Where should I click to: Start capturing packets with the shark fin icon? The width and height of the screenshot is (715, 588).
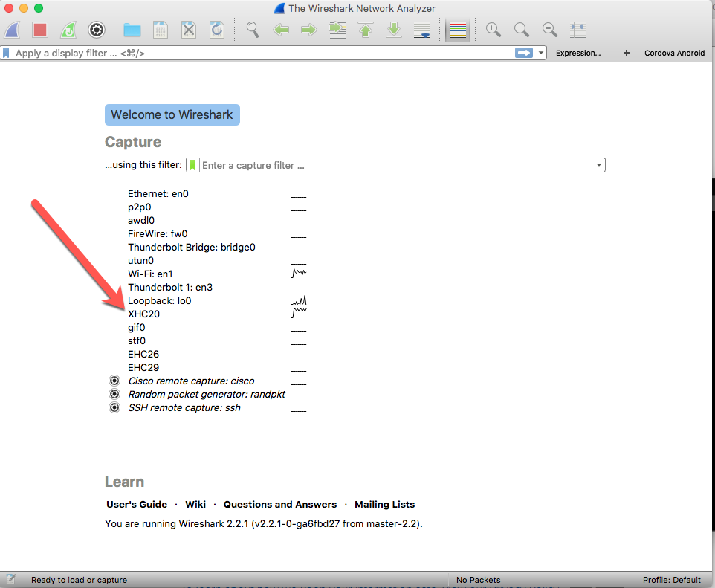click(13, 30)
